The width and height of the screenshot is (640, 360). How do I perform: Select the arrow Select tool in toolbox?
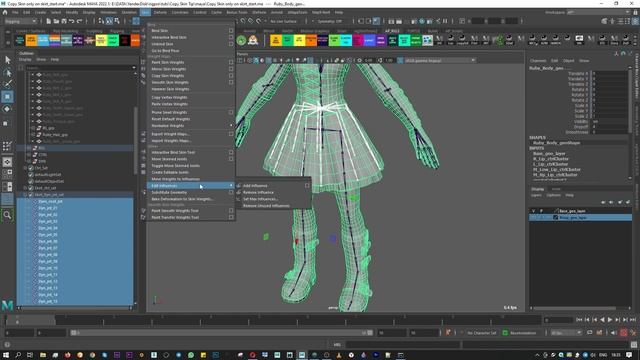pos(7,60)
